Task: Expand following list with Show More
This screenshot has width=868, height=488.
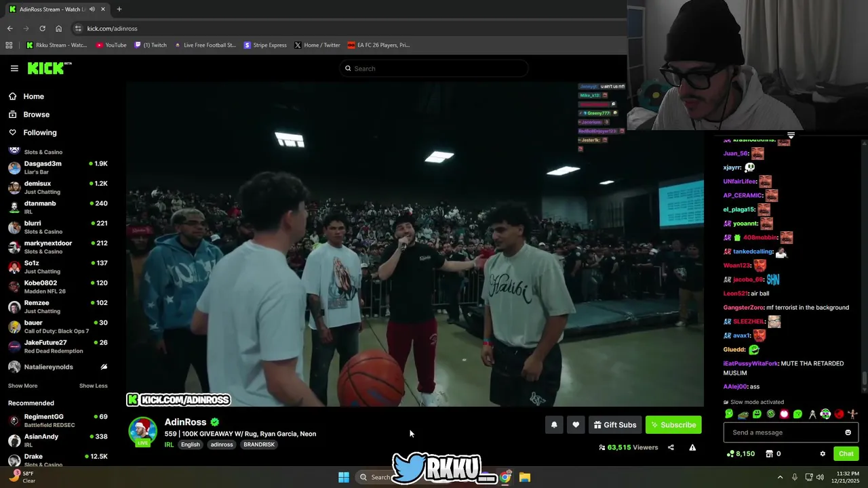Action: tap(22, 386)
